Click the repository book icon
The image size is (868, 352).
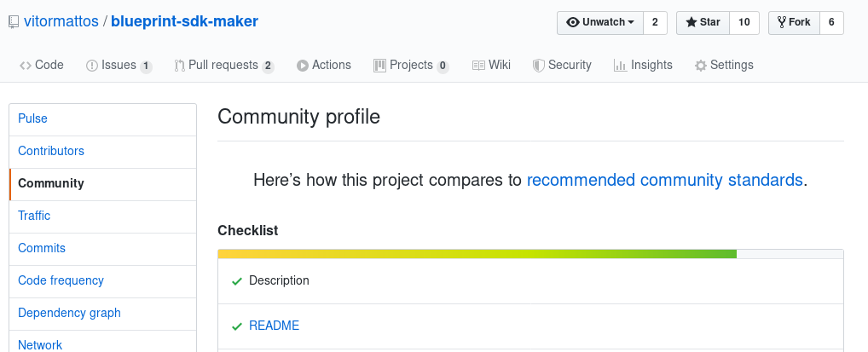click(14, 23)
